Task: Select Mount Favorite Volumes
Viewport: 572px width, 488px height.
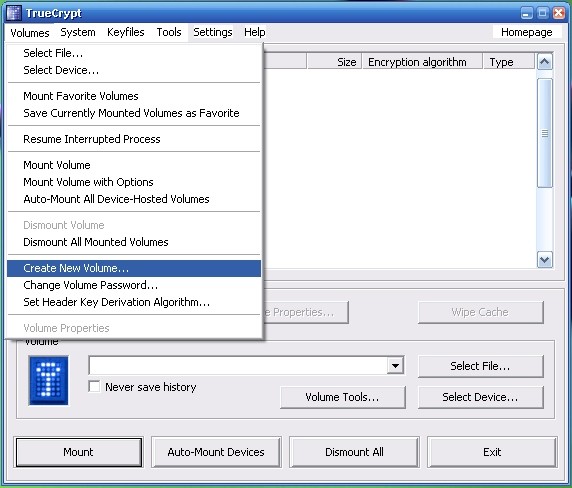Action: tap(134, 96)
